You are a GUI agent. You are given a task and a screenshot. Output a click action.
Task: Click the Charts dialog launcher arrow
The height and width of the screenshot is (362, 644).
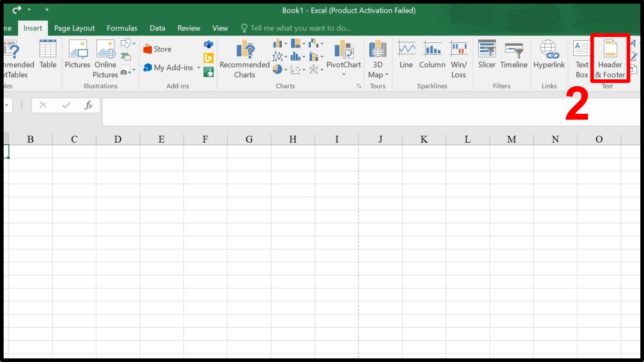(x=358, y=86)
